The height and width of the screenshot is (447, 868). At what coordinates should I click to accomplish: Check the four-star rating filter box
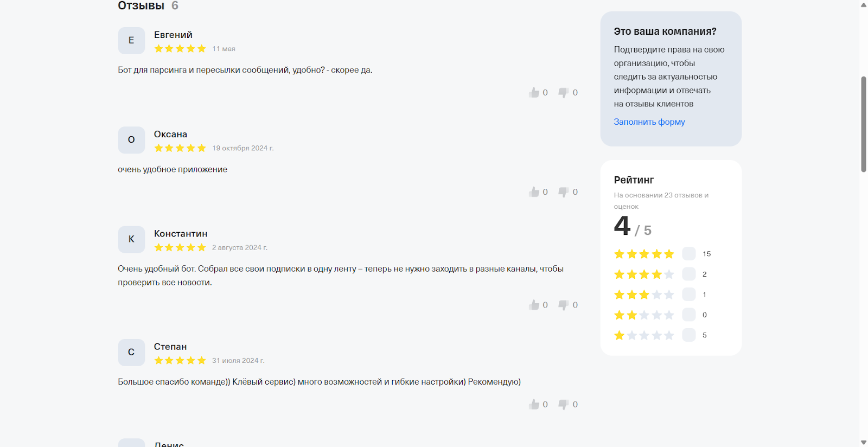688,274
